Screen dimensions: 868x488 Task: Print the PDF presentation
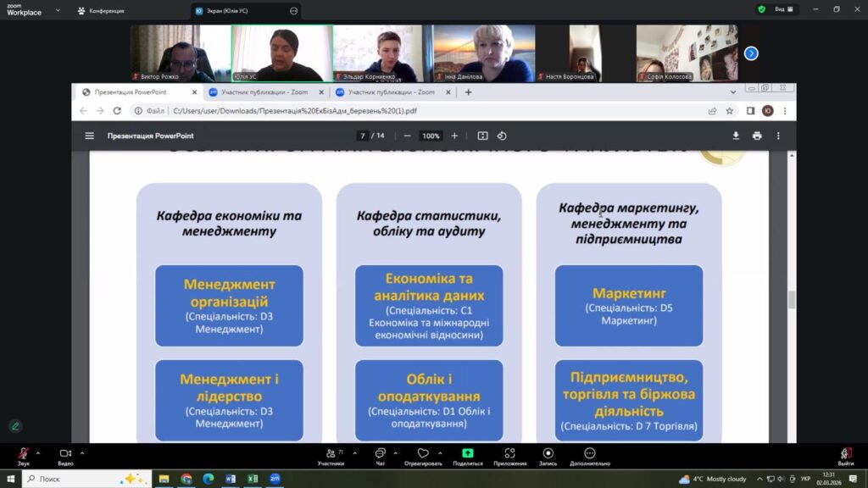point(757,136)
